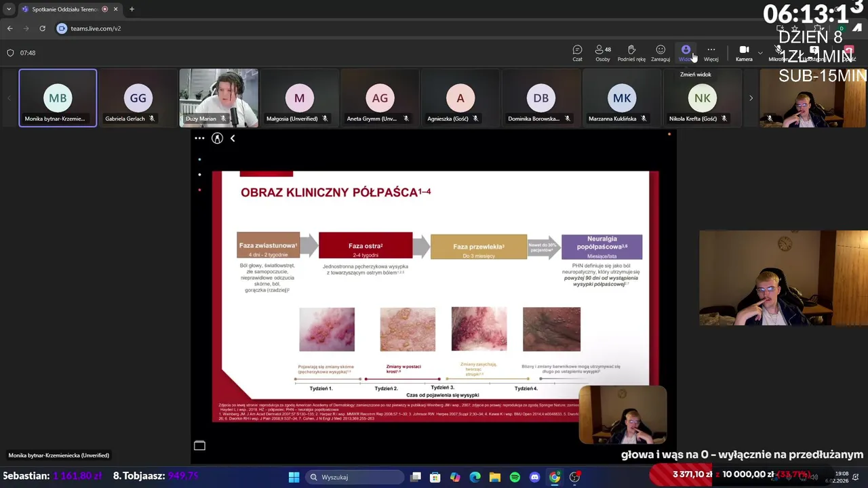The height and width of the screenshot is (488, 868).
Task: Select Gabriela Gerlach participant tile
Action: [x=138, y=98]
